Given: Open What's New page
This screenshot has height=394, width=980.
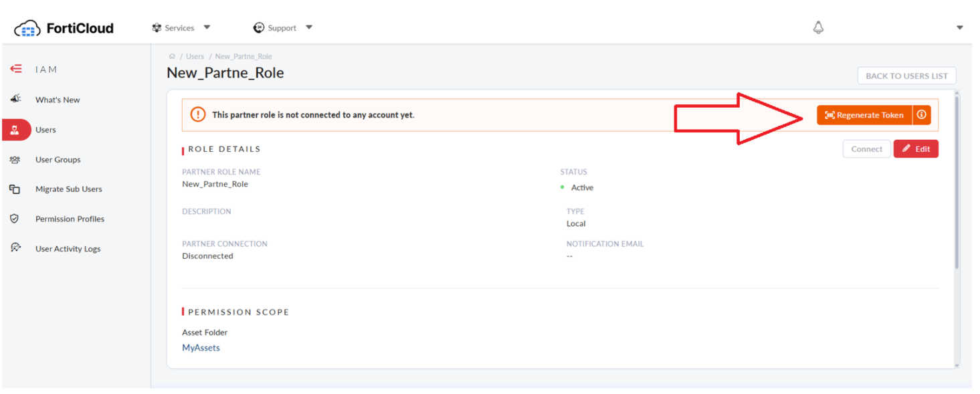Looking at the screenshot, I should 58,100.
